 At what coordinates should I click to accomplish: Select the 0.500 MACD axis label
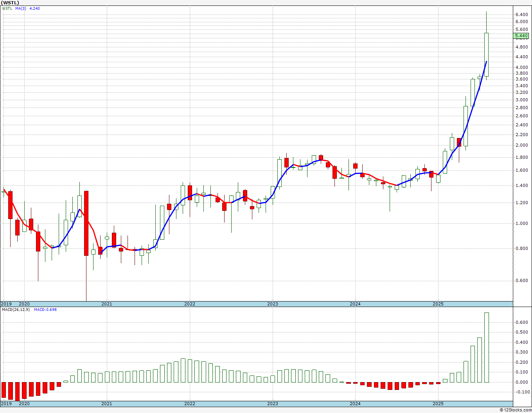pos(522,332)
